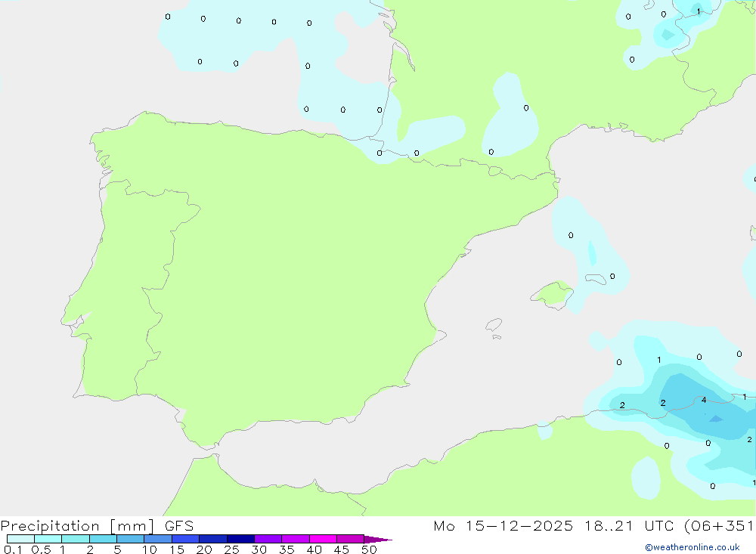Choose the violet legend swatch between 35 and 40
756x554 pixels.
[296, 539]
